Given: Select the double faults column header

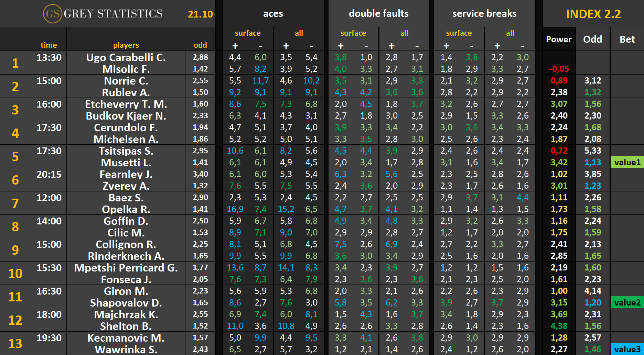Looking at the screenshot, I should pos(378,14).
